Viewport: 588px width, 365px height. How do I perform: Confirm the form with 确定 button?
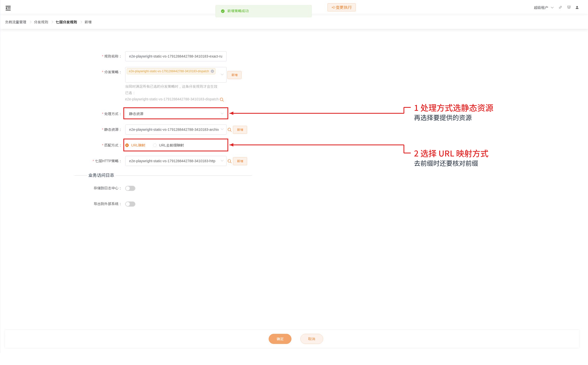click(x=280, y=339)
